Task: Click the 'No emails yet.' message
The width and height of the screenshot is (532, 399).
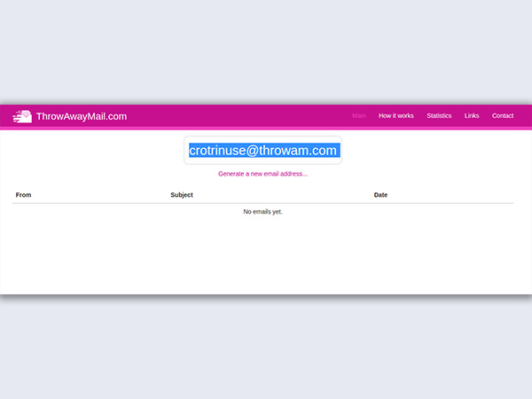Action: 262,212
